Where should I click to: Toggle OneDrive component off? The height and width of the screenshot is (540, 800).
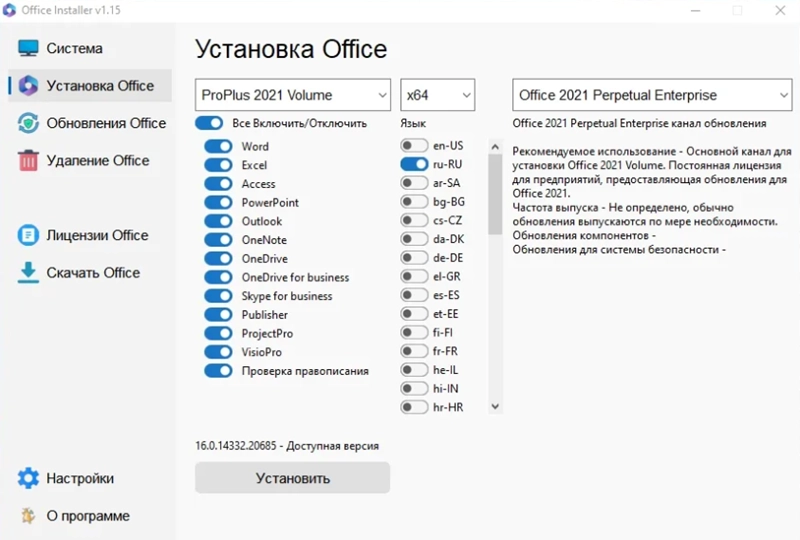click(218, 258)
